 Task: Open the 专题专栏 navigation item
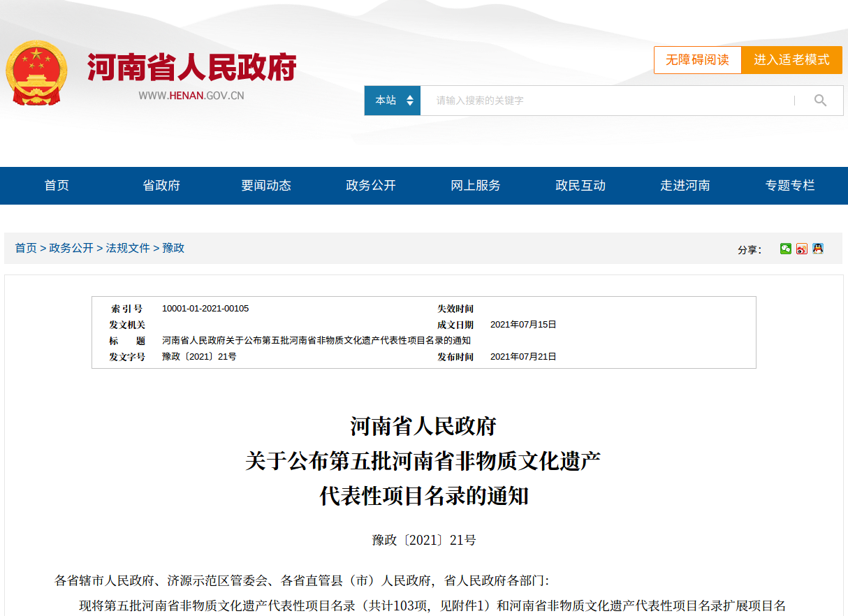tap(790, 186)
